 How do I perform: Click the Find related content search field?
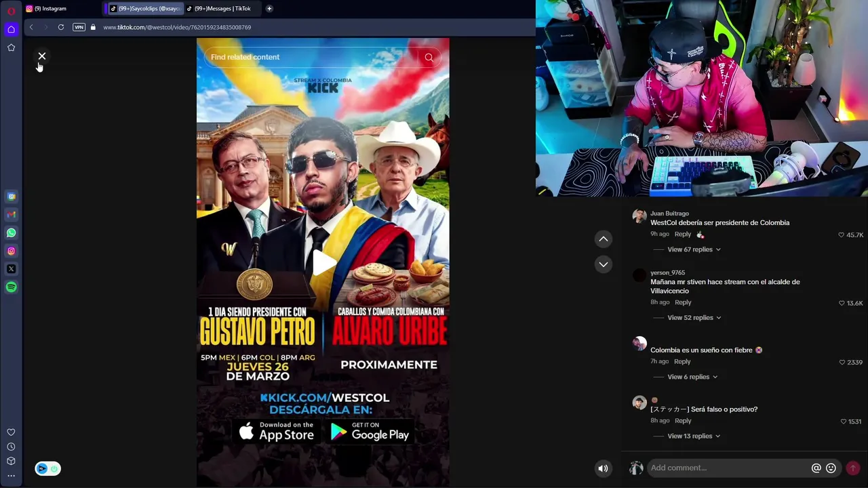pos(311,57)
